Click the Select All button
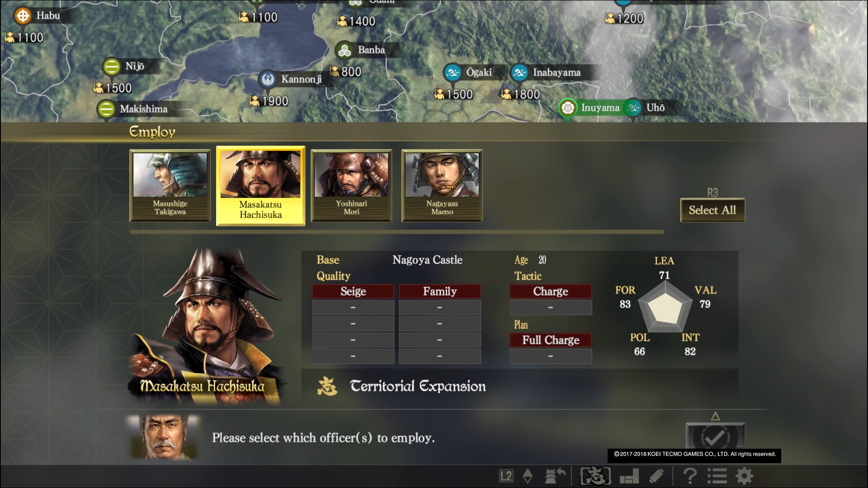Image resolution: width=868 pixels, height=488 pixels. click(712, 210)
